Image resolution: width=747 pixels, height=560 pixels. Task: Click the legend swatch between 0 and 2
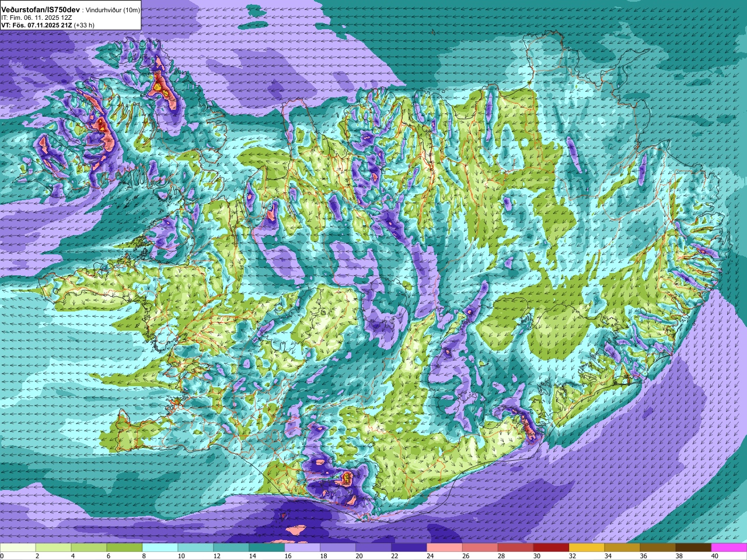point(18,548)
